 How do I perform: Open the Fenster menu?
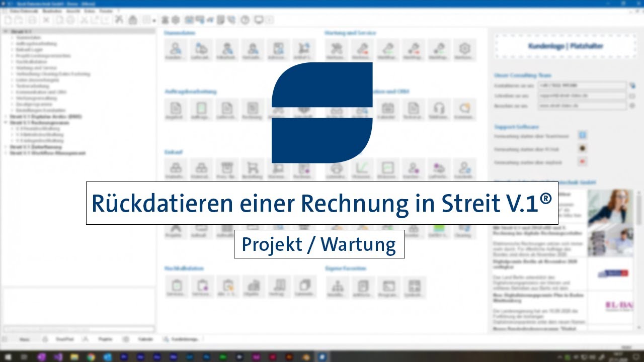pyautogui.click(x=106, y=11)
